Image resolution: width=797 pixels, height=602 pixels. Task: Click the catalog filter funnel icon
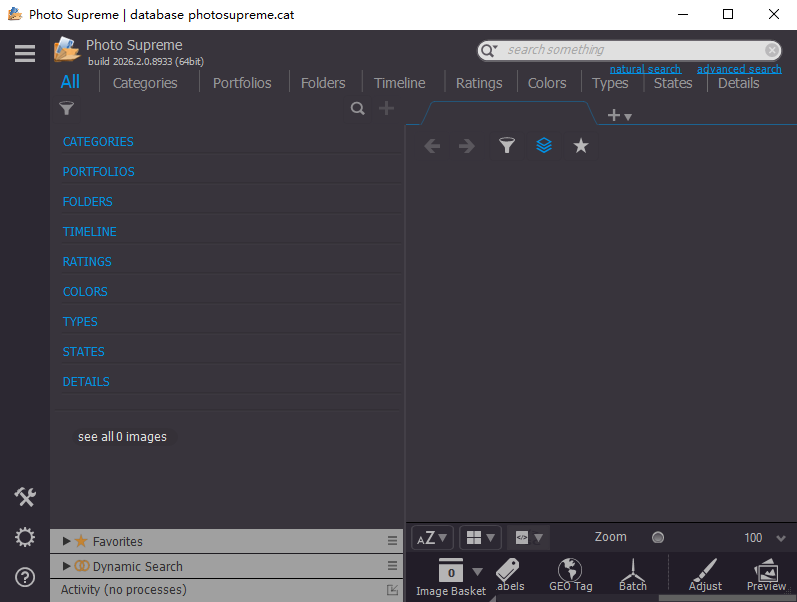[67, 108]
